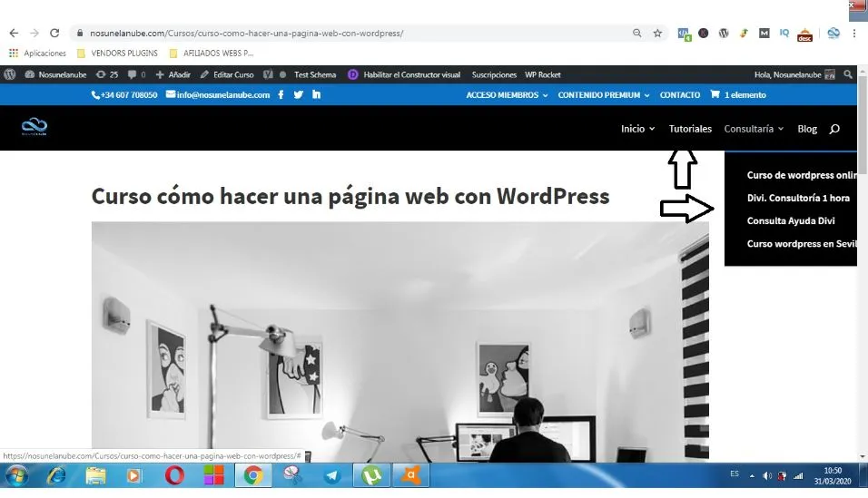Bookmark this page with the star icon
The width and height of the screenshot is (868, 498).
657,33
